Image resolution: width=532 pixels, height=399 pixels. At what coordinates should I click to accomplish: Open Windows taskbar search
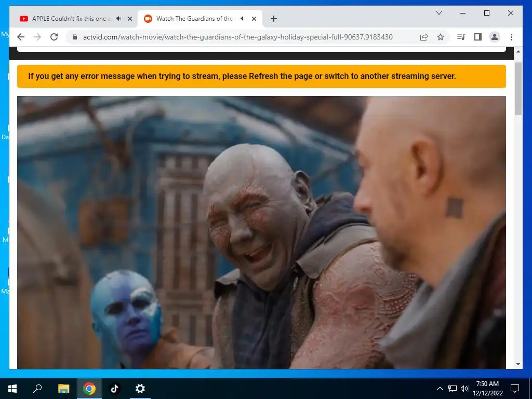[37, 389]
